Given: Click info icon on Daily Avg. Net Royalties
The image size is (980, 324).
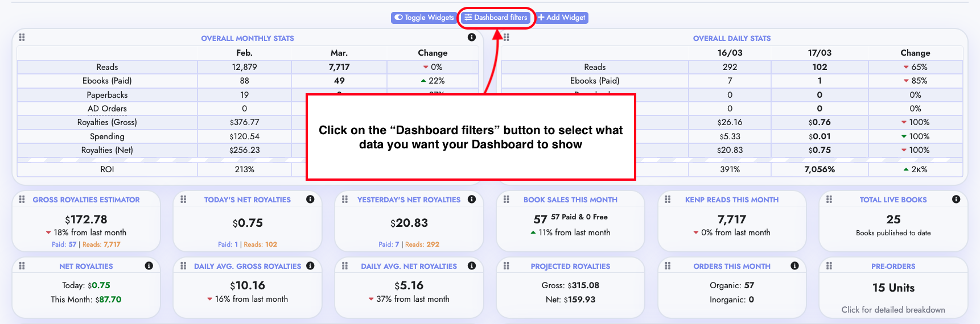Looking at the screenshot, I should [472, 265].
